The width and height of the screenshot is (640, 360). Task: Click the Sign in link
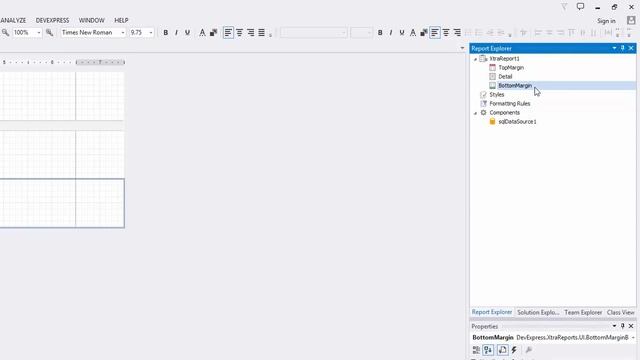[x=606, y=21]
